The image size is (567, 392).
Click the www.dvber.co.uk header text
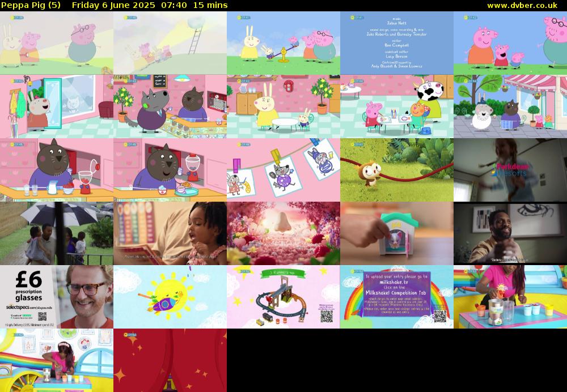point(522,6)
